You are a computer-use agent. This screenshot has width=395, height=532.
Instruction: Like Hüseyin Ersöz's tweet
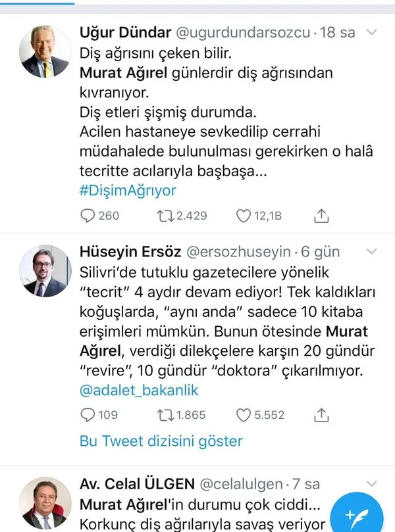[244, 414]
